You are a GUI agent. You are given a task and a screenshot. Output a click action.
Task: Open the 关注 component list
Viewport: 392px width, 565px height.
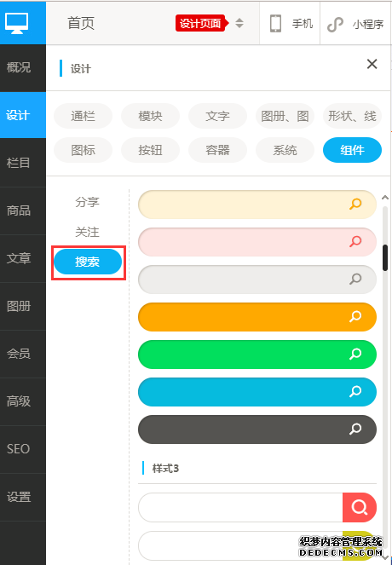(87, 232)
